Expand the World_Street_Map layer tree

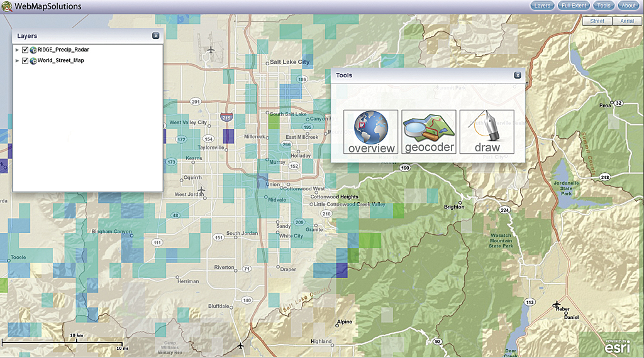(17, 61)
